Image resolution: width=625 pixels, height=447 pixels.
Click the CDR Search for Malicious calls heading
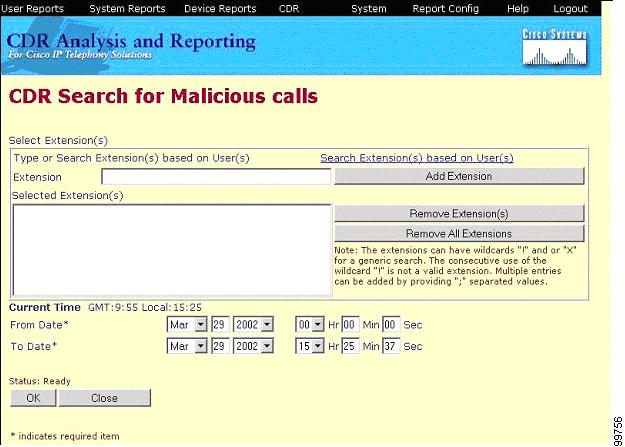(x=163, y=96)
